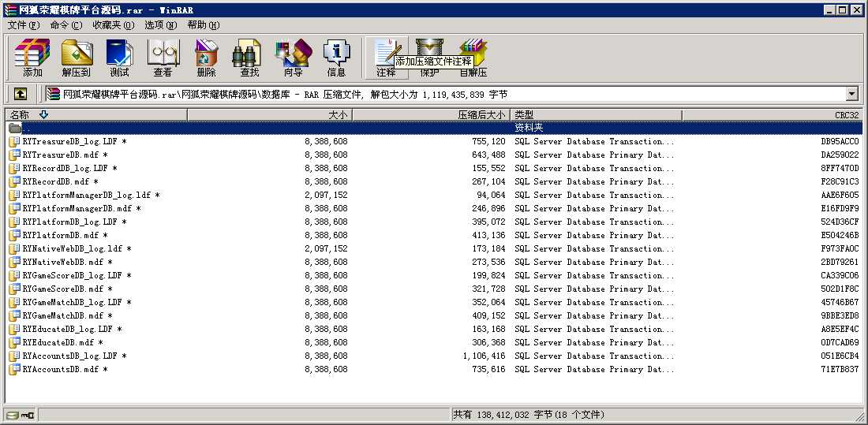Select the RYEducateDB_log.LDF file name

(x=73, y=330)
